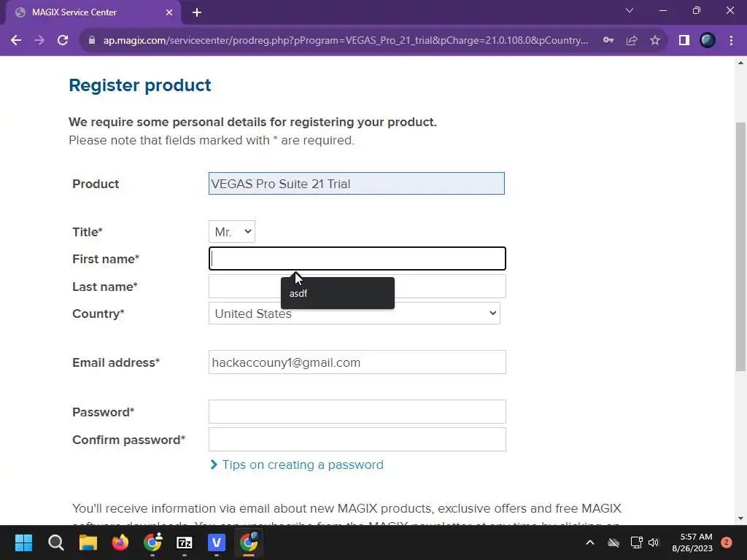The width and height of the screenshot is (747, 560).
Task: Focus the First name input field
Action: tap(357, 259)
